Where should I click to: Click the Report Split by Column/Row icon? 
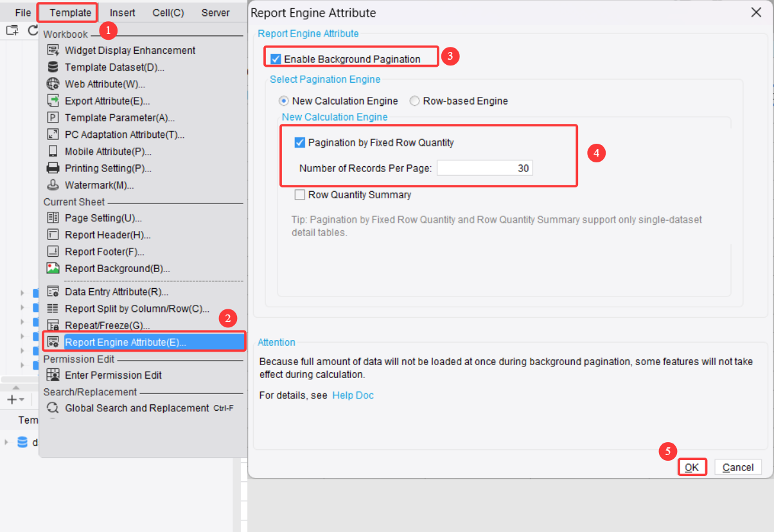click(x=53, y=309)
